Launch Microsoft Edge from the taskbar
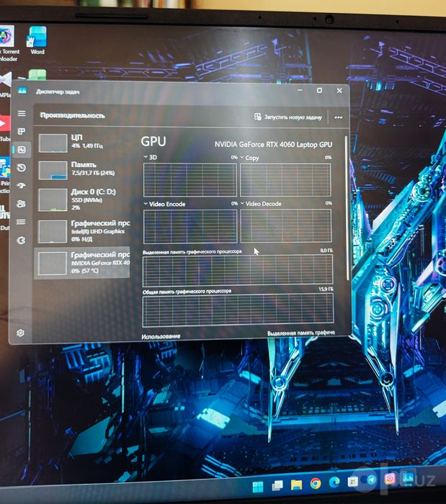 pos(334,482)
